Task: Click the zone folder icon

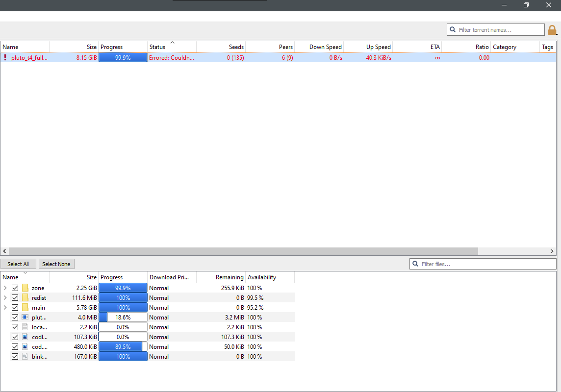Action: 25,288
